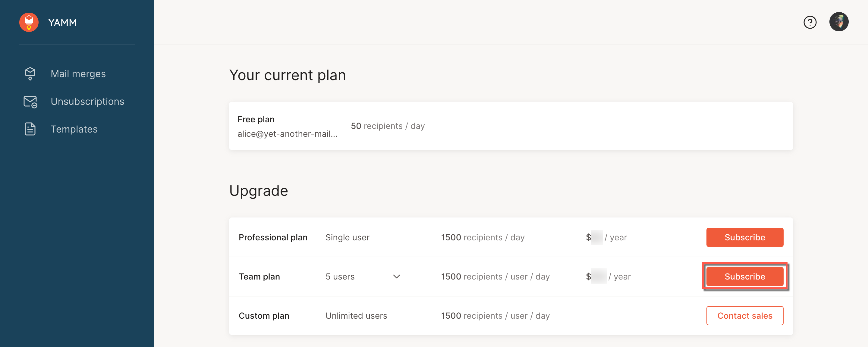Click the Mail merges envelope icon

(30, 73)
